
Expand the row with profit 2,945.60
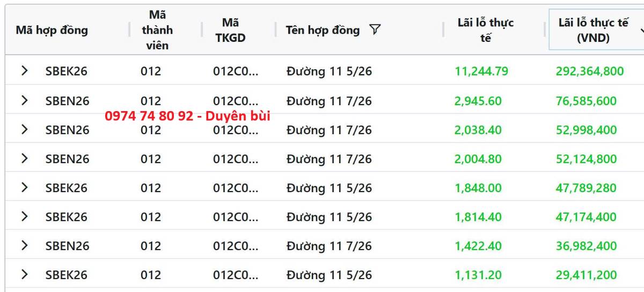pyautogui.click(x=24, y=100)
